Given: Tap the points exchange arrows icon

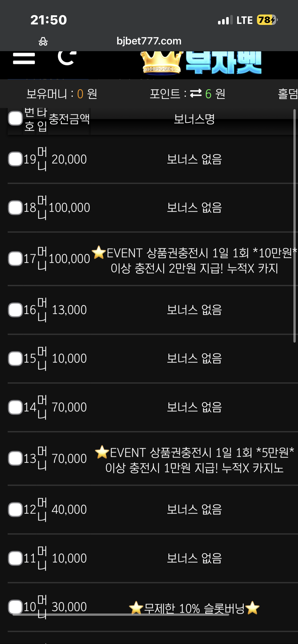Looking at the screenshot, I should 196,93.
